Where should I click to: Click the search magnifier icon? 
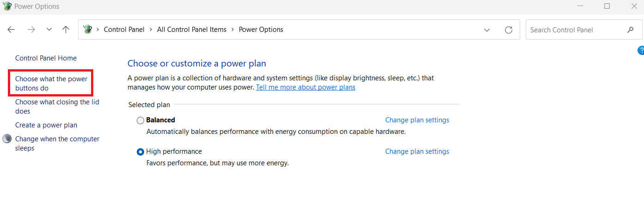631,30
